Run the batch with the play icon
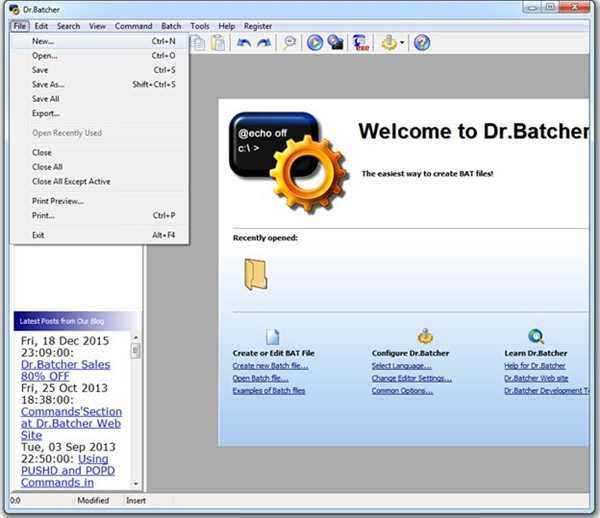The height and width of the screenshot is (518, 600). coord(315,42)
